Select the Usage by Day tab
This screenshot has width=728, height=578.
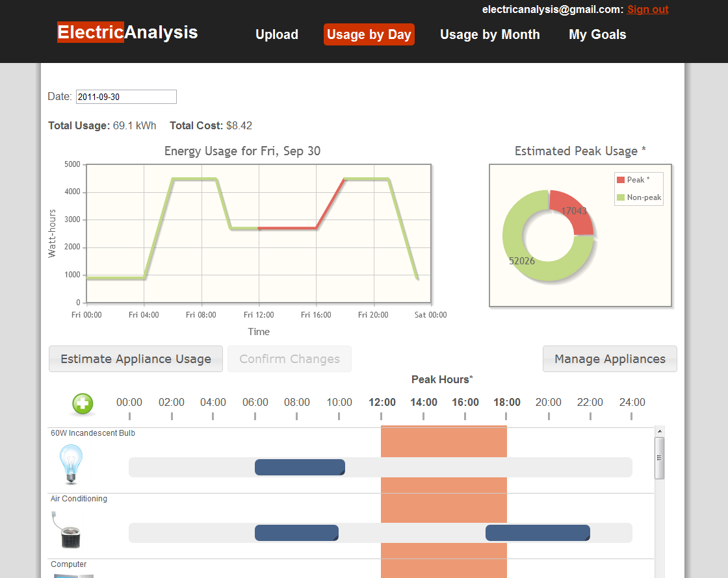tap(369, 35)
